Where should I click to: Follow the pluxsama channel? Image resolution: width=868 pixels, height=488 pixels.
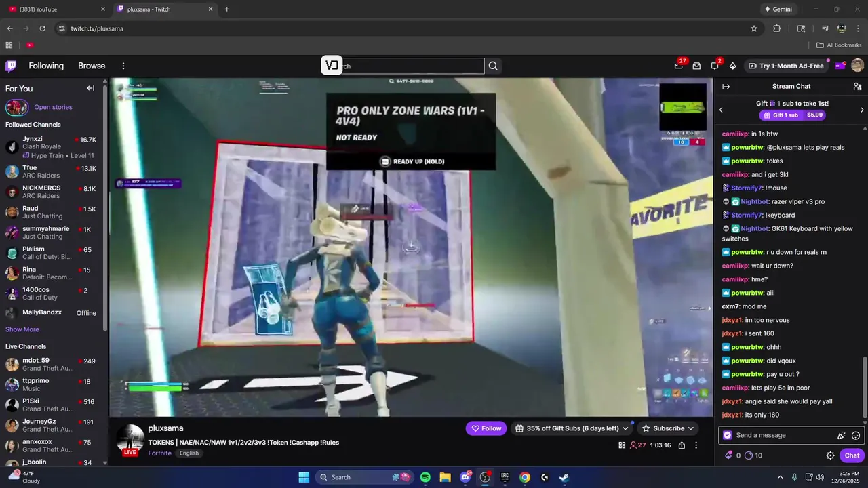click(x=486, y=428)
